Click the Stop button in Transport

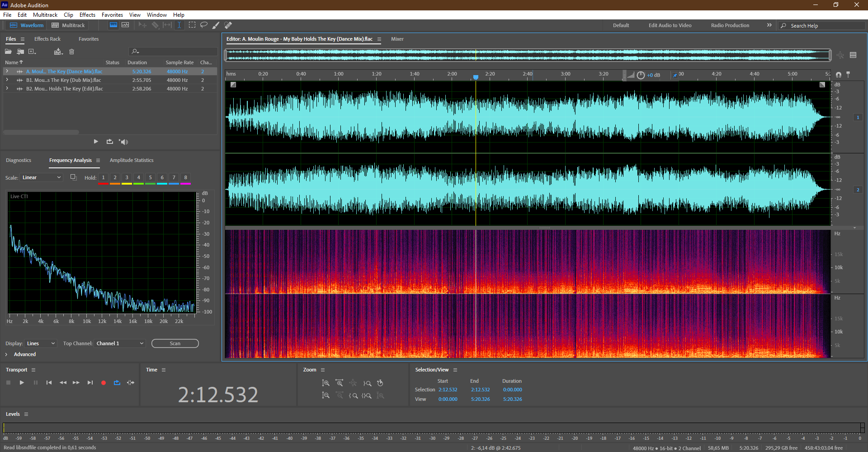[x=8, y=383]
